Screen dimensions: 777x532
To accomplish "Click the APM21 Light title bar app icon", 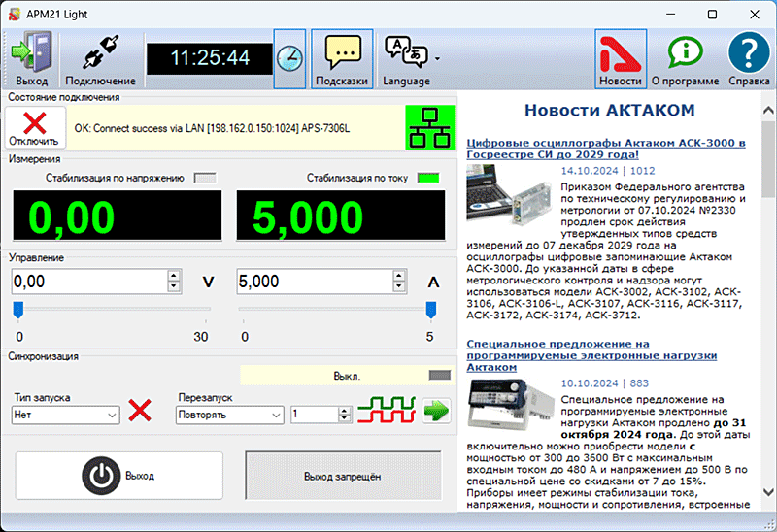I will (15, 15).
